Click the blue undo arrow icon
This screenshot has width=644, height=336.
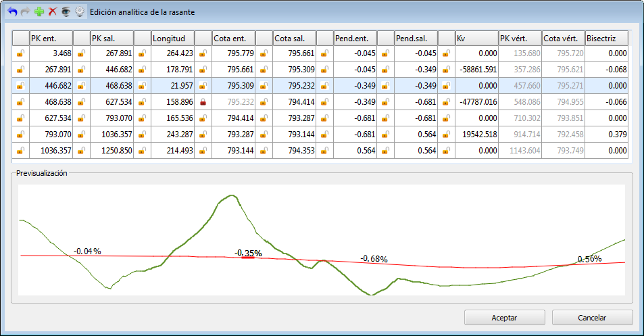tap(11, 12)
